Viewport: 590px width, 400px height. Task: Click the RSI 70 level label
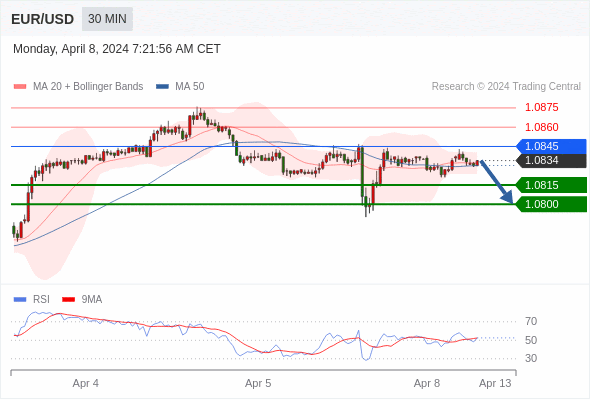[x=531, y=321]
